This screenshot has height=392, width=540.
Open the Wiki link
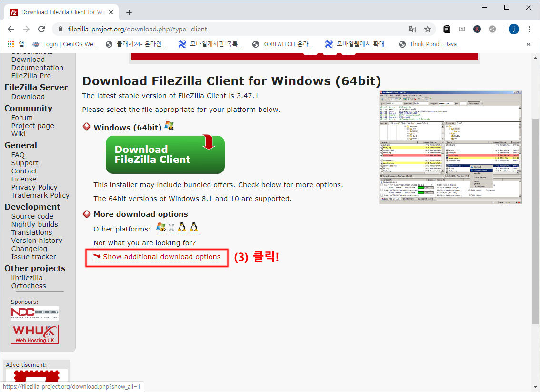coord(18,134)
